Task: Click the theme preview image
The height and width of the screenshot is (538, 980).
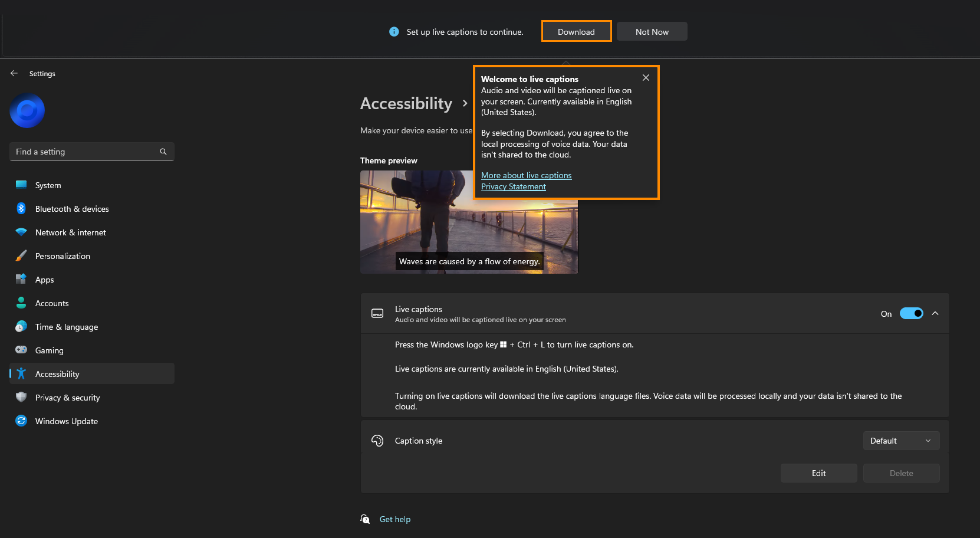Action: coord(469,222)
